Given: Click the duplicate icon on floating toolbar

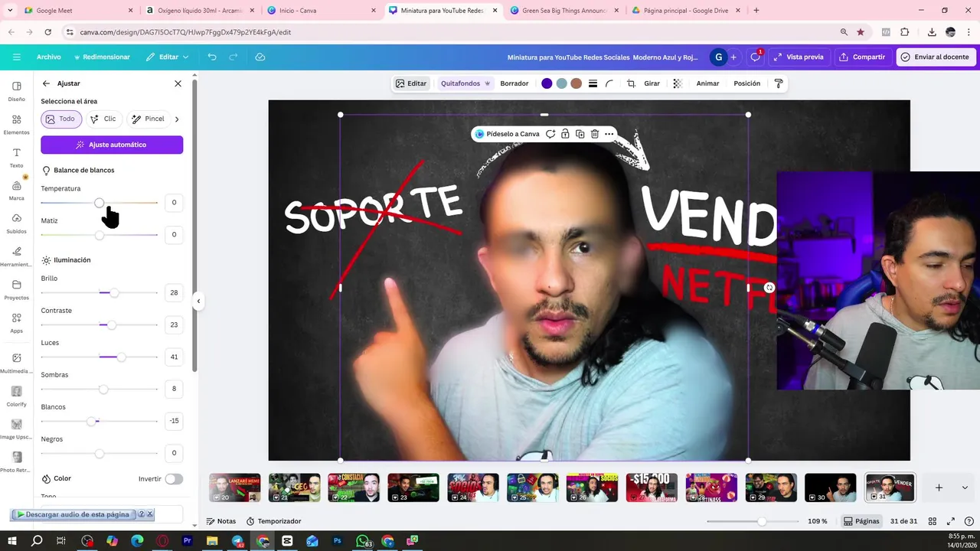Looking at the screenshot, I should pos(580,134).
